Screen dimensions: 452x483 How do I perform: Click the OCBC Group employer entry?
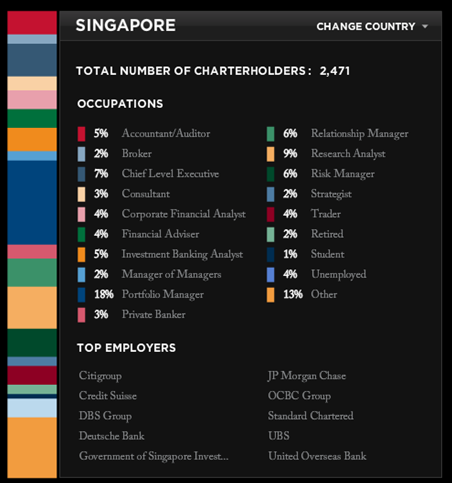click(x=299, y=396)
